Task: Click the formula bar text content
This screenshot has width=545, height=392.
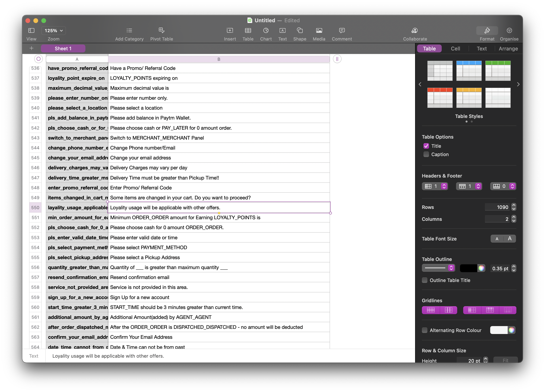Action: click(x=108, y=356)
